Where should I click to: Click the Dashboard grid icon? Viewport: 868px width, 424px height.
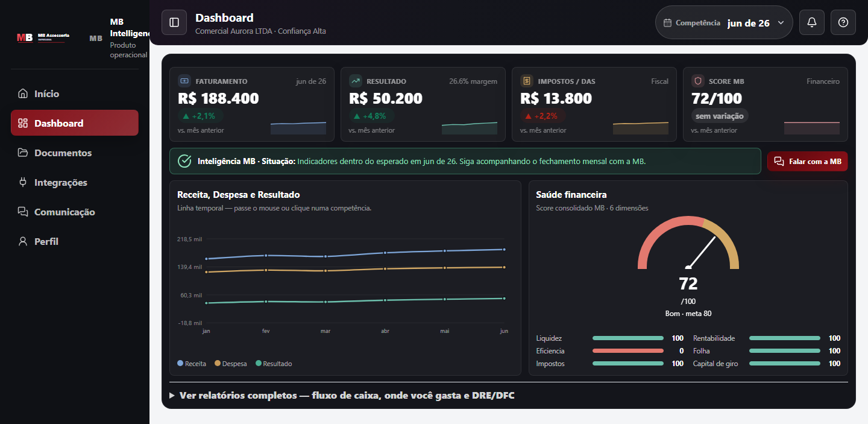[23, 123]
